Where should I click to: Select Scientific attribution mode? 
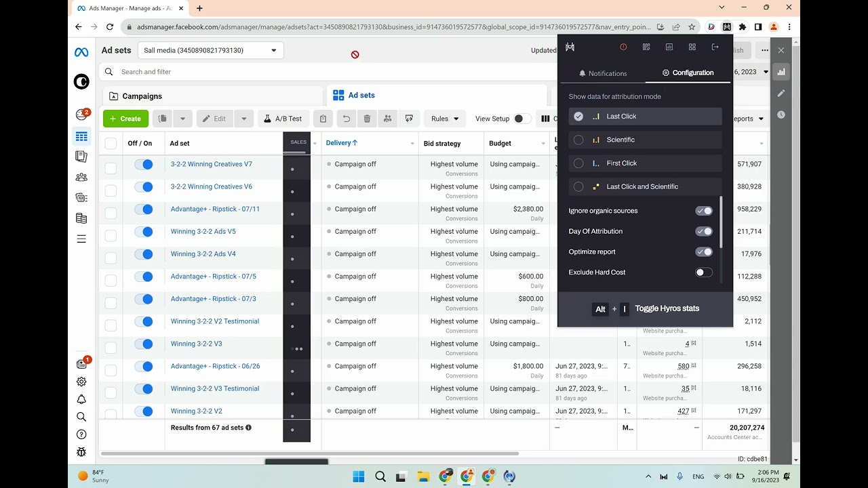(x=645, y=140)
